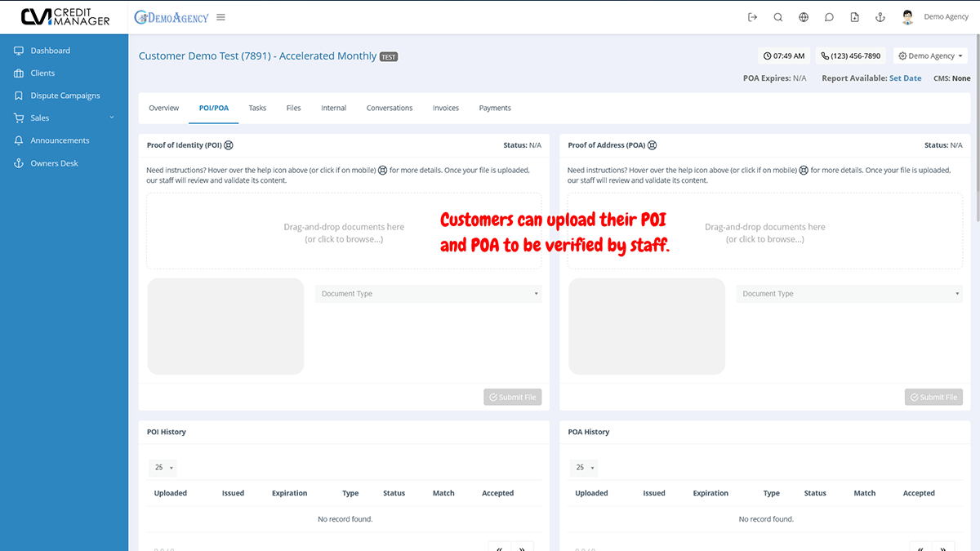
Task: Click the POA drag-and-drop upload area
Action: pos(764,232)
